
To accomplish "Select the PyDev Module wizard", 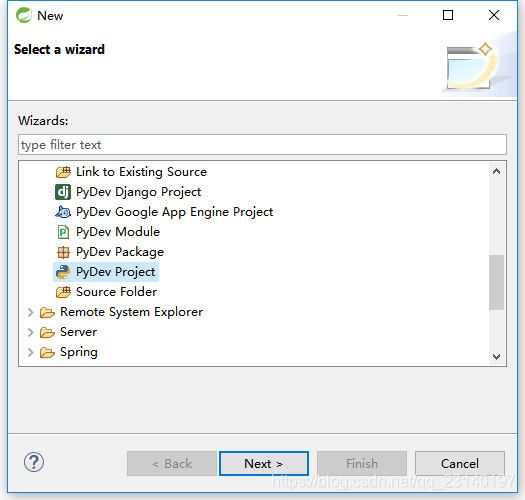I will (118, 232).
